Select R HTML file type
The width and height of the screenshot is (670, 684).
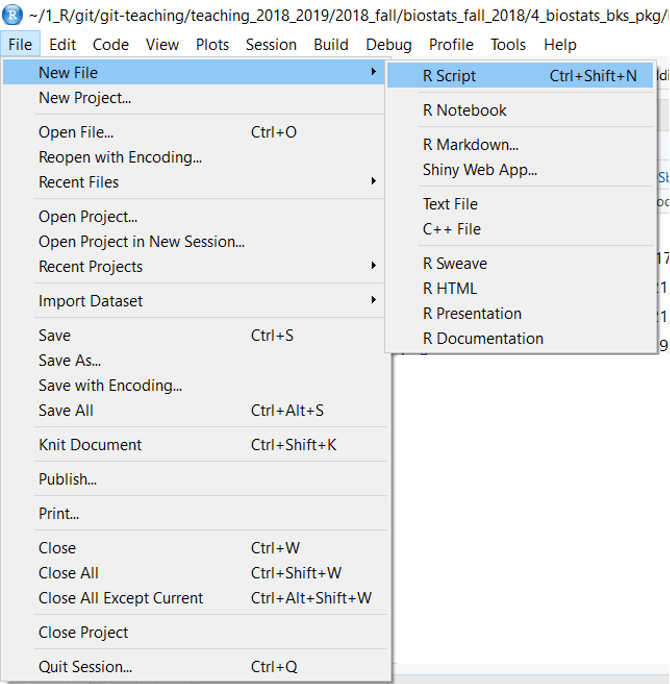pyautogui.click(x=520, y=288)
